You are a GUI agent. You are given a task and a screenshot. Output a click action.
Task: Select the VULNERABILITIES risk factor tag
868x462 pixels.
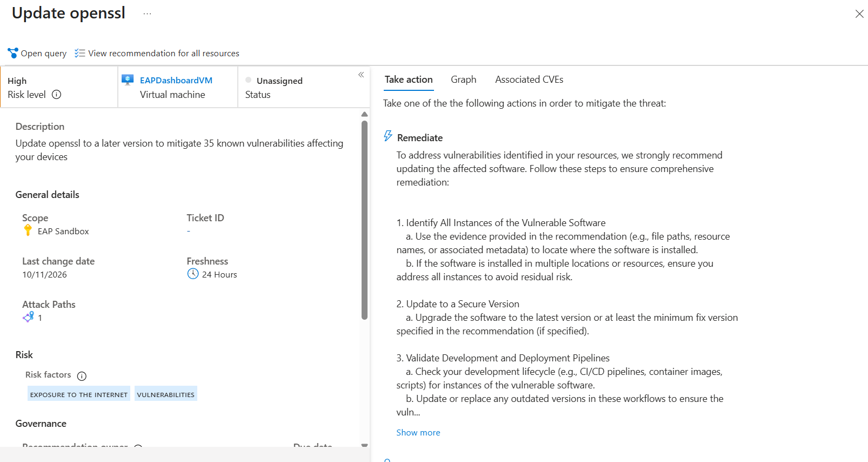(166, 394)
